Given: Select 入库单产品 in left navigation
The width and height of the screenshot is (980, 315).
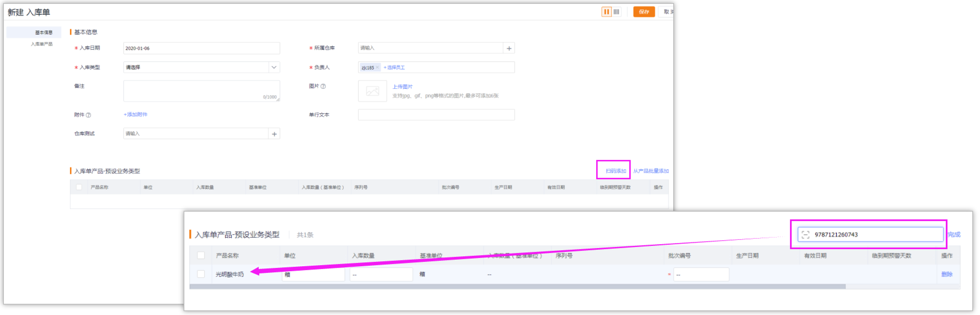Looking at the screenshot, I should [x=41, y=44].
